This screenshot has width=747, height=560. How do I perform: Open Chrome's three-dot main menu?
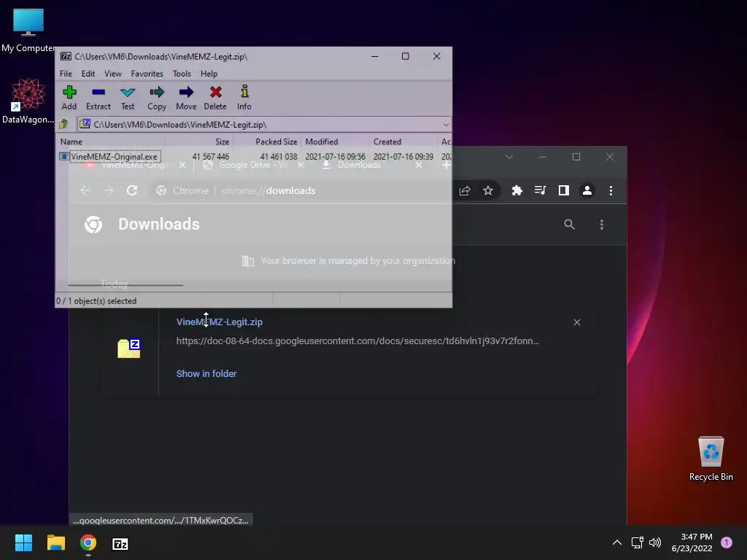[611, 191]
